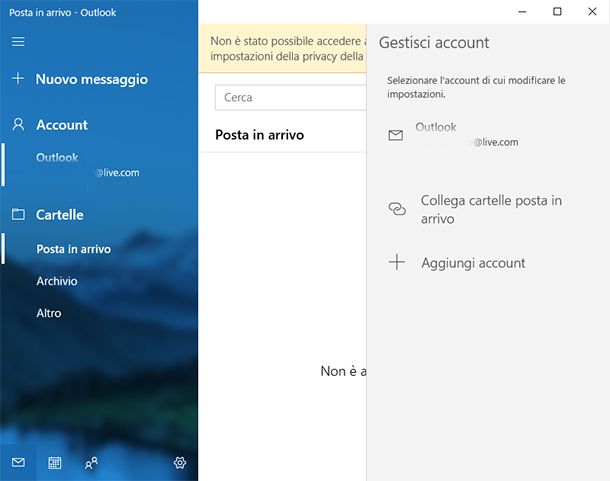This screenshot has width=610, height=481.
Task: Click the Cerca search field
Action: coord(291,97)
